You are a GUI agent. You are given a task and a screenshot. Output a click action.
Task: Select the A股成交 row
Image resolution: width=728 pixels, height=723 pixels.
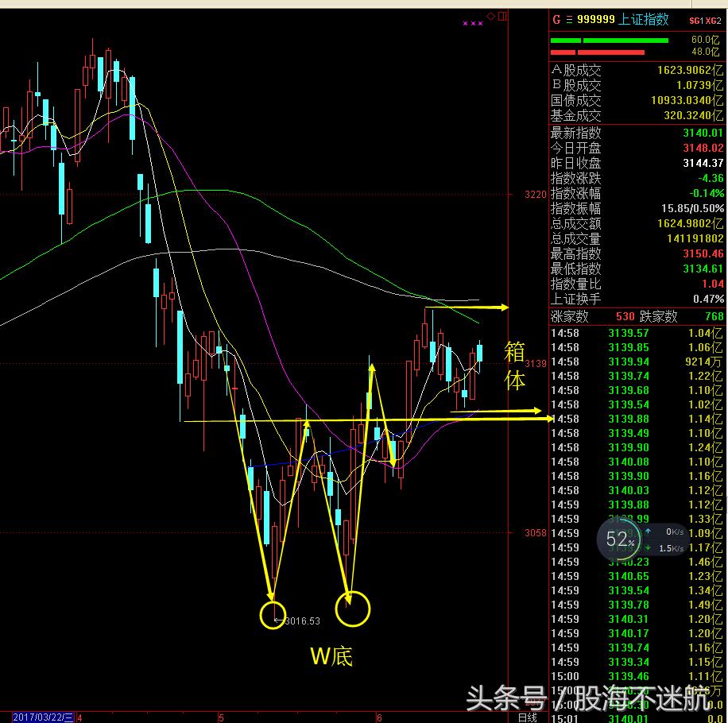click(x=637, y=70)
